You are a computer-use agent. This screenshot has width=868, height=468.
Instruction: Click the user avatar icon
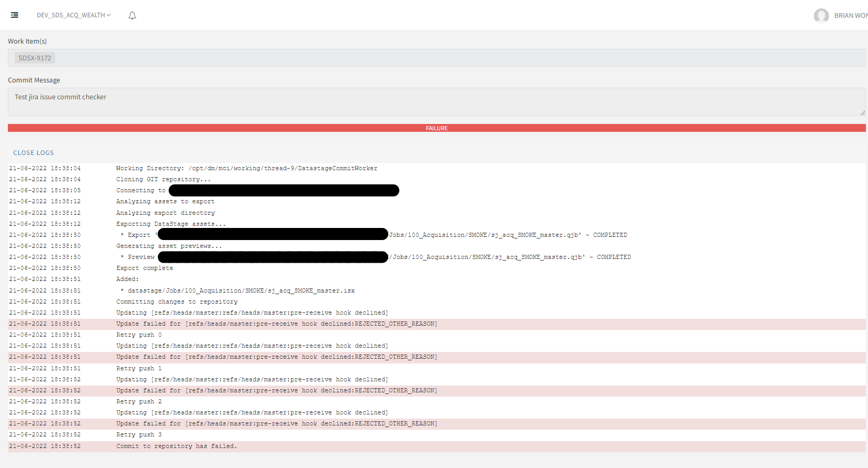[821, 16]
